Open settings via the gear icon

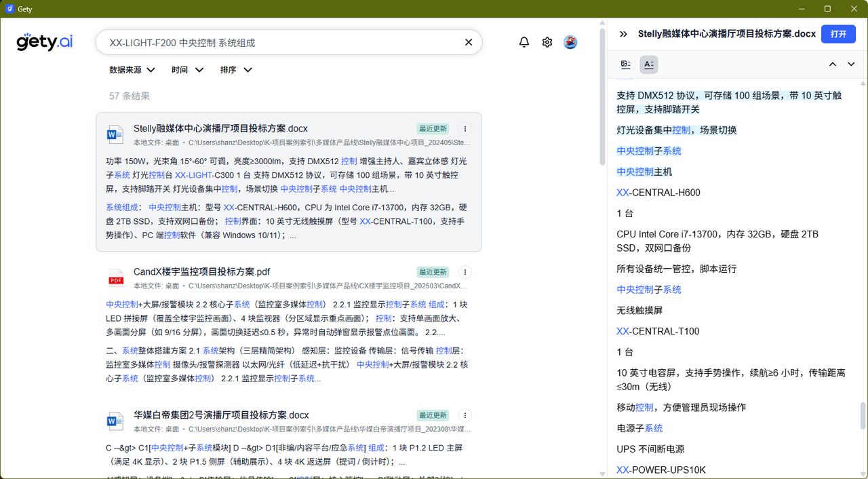click(547, 42)
